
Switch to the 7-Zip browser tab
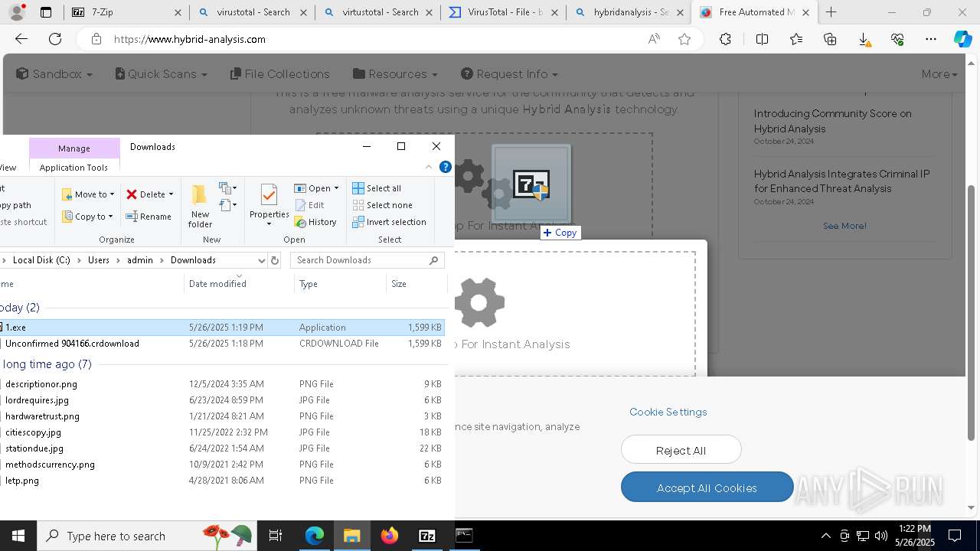[126, 12]
